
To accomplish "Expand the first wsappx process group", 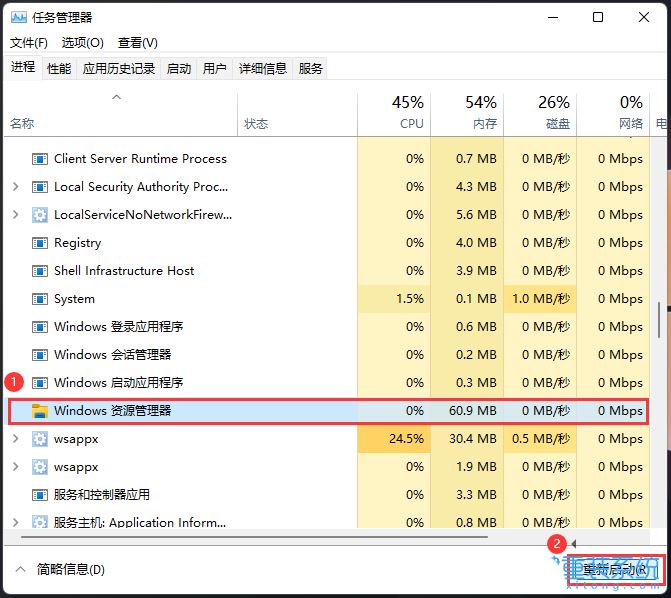I will tap(15, 439).
